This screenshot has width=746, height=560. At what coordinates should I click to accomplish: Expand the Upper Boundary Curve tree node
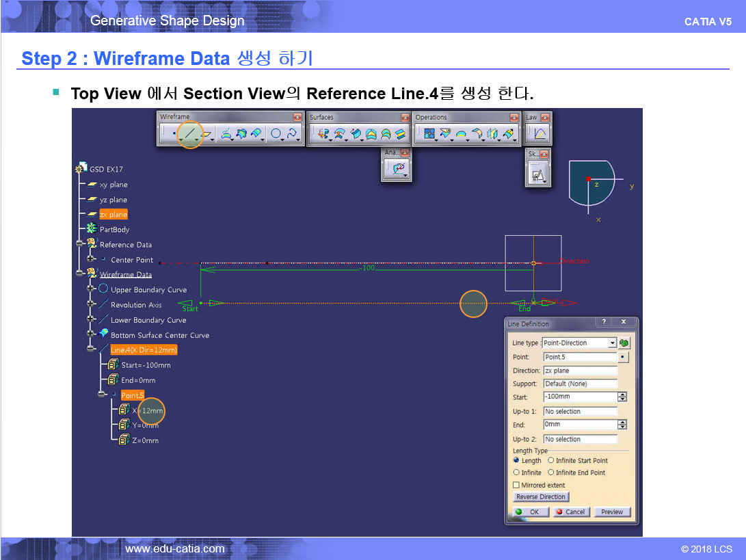(x=90, y=289)
